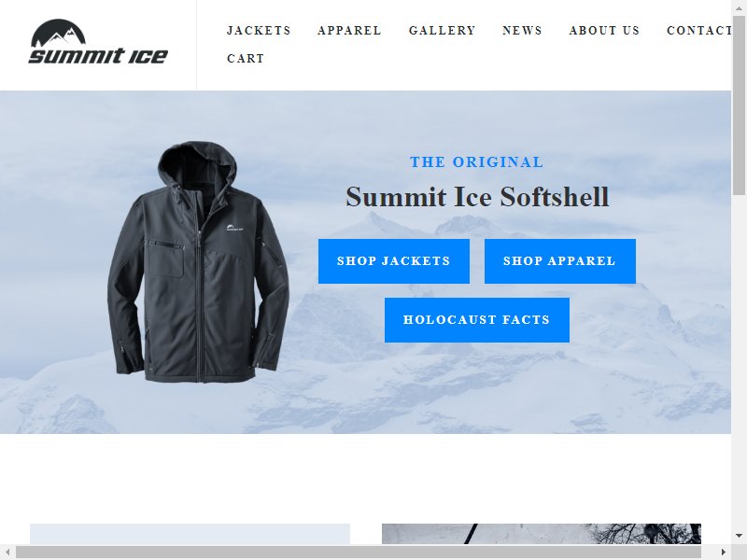The width and height of the screenshot is (747, 560).
Task: Click the Shop Apparel button
Action: (x=559, y=261)
